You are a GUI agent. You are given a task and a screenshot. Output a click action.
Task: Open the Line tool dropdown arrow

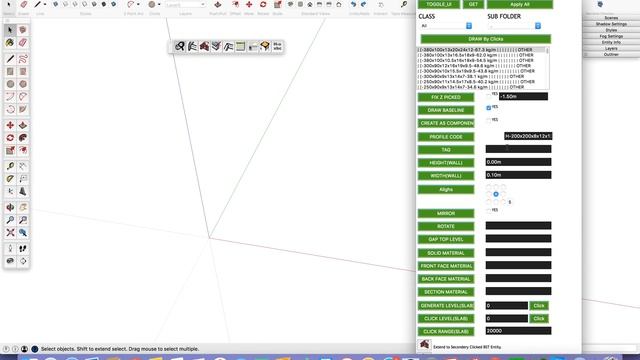(x=44, y=4)
